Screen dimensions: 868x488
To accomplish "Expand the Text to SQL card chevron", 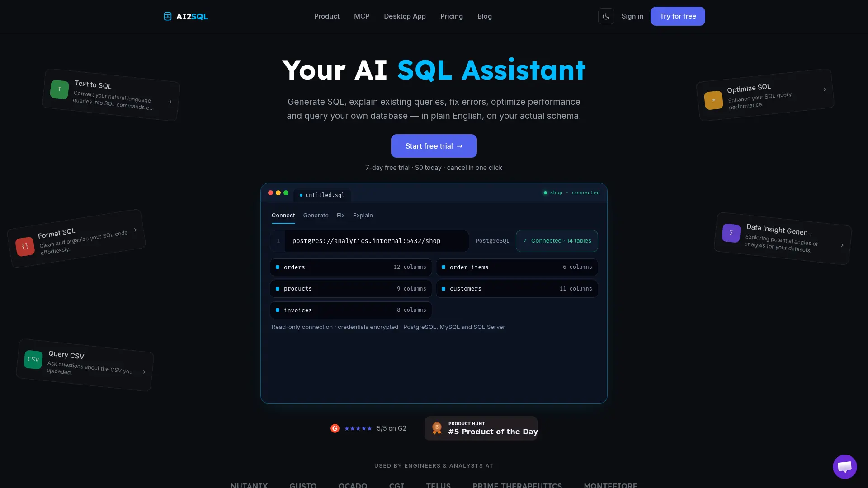I will click(x=170, y=102).
